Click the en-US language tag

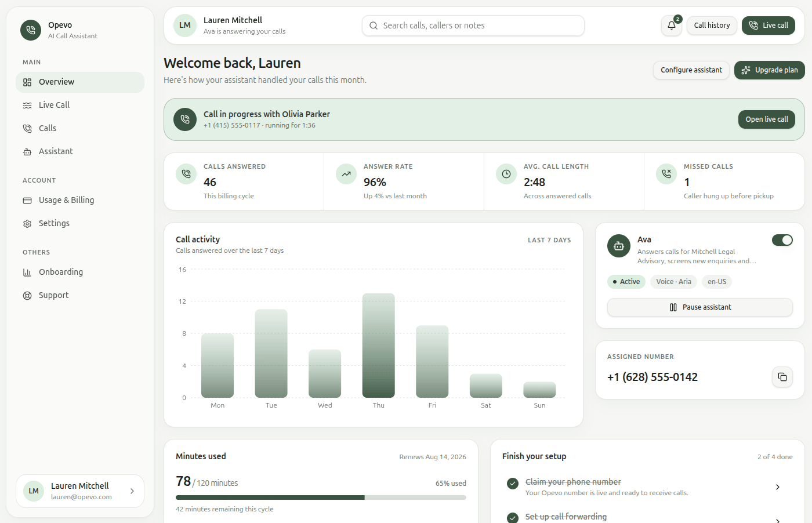[x=717, y=282]
